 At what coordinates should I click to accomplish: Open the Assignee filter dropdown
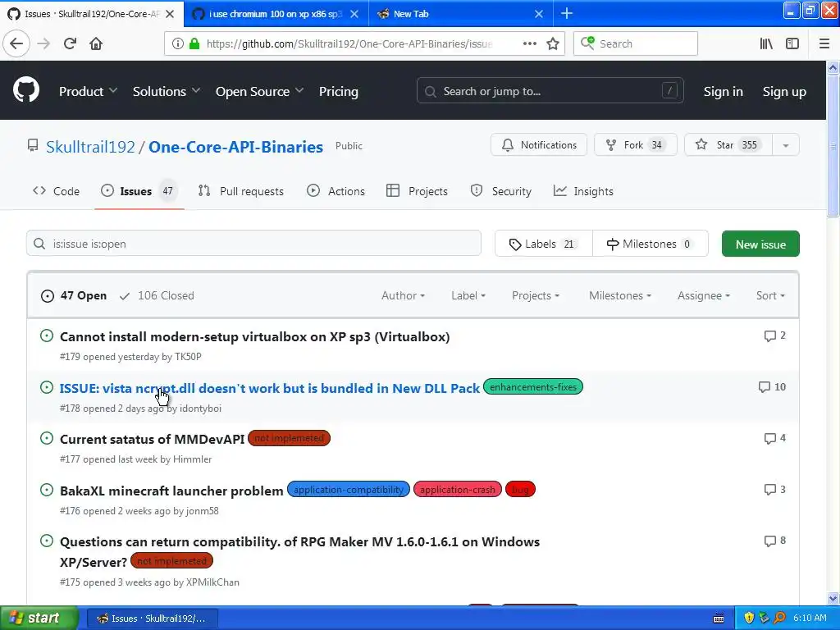703,295
